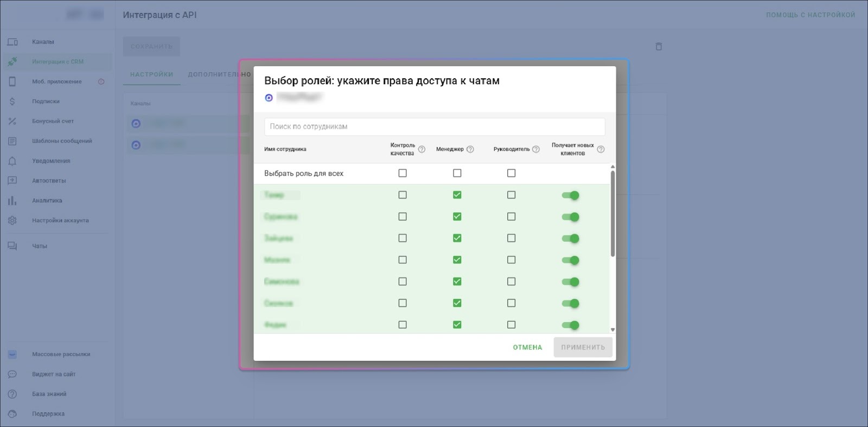The image size is (868, 427).
Task: Click the help icon next to Контроль качества
Action: [422, 149]
